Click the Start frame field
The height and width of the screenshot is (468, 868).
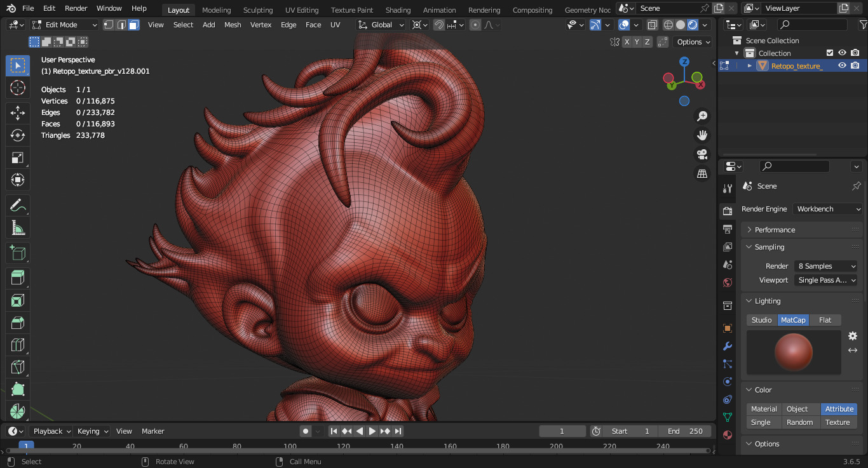pos(630,431)
